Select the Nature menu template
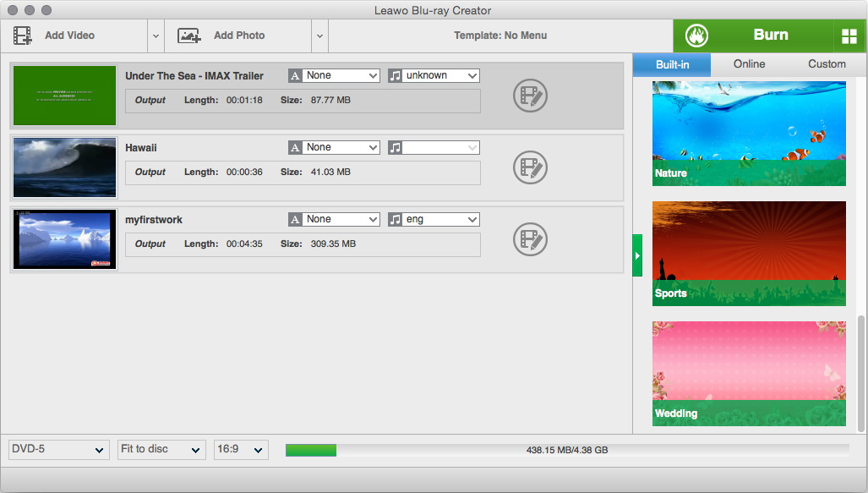868x493 pixels. [x=749, y=134]
